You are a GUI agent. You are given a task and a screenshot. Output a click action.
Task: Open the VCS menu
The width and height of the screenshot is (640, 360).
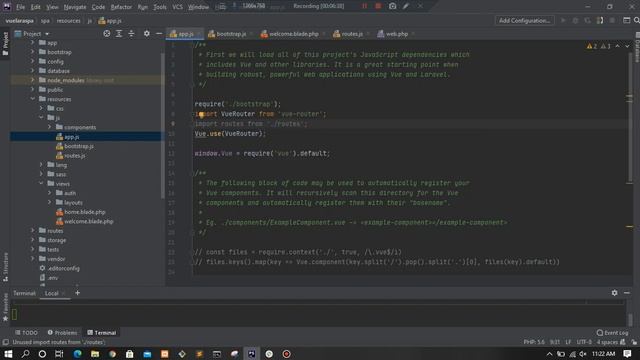pos(177,7)
